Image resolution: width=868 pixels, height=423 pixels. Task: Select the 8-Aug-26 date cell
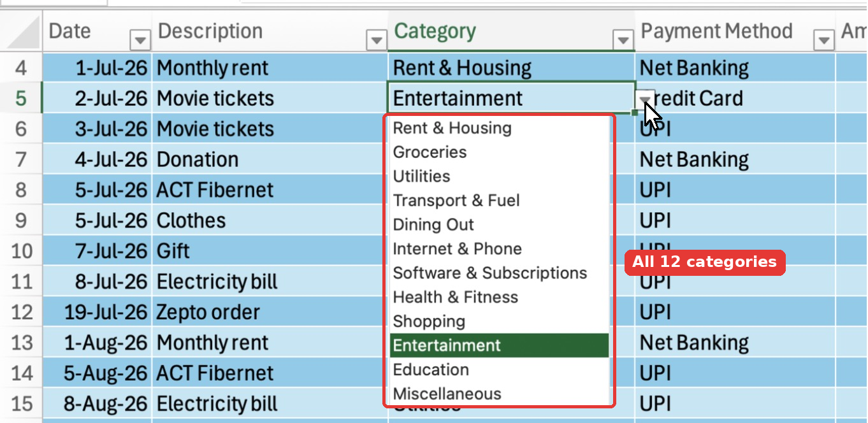click(97, 404)
